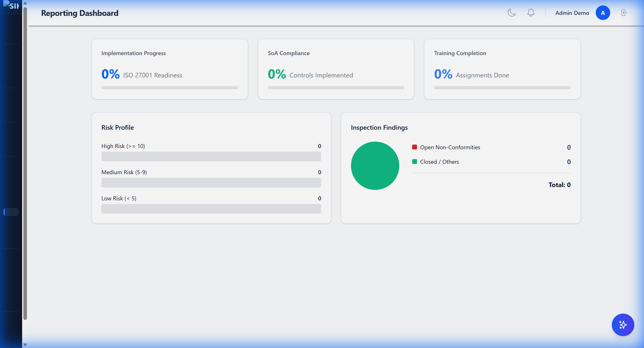Click the Controls Implemented progress bar

pos(336,88)
